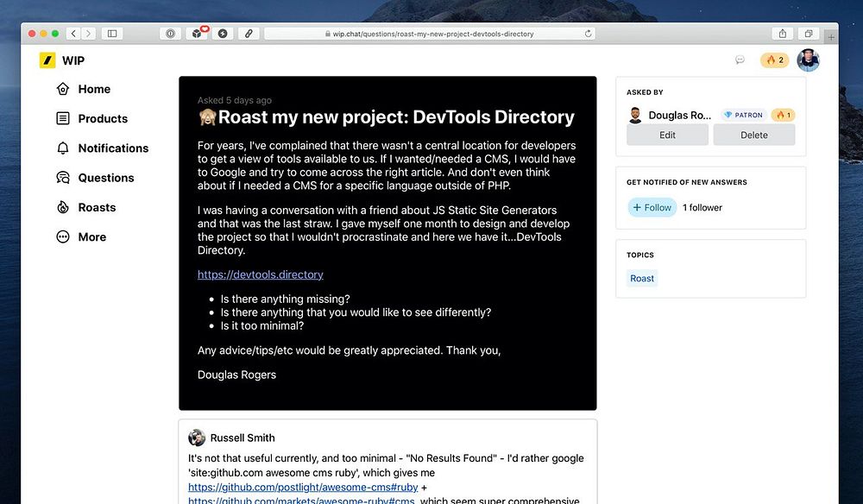Click Douglas's avatar in Asked By

[x=635, y=115]
